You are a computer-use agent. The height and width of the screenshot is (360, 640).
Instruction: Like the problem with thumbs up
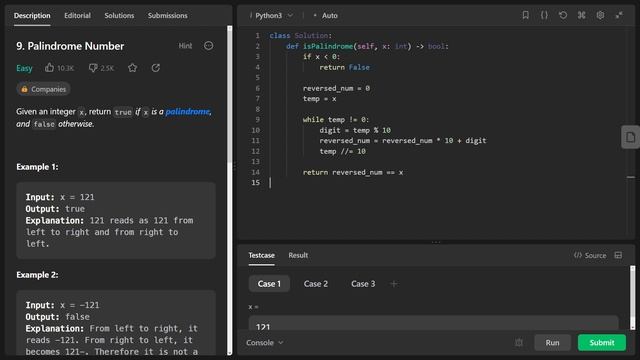tap(49, 68)
